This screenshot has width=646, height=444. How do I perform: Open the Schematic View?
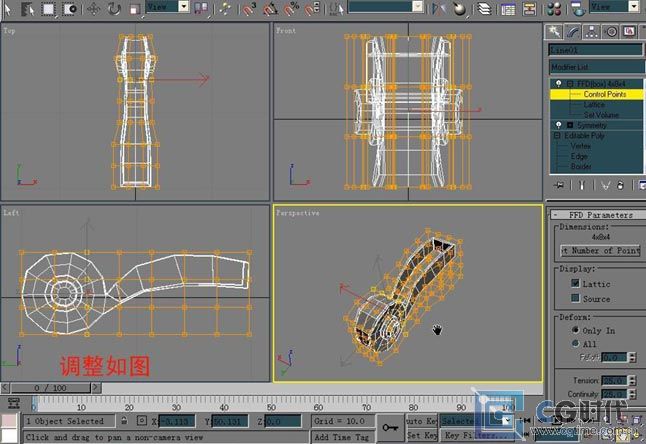click(x=529, y=9)
